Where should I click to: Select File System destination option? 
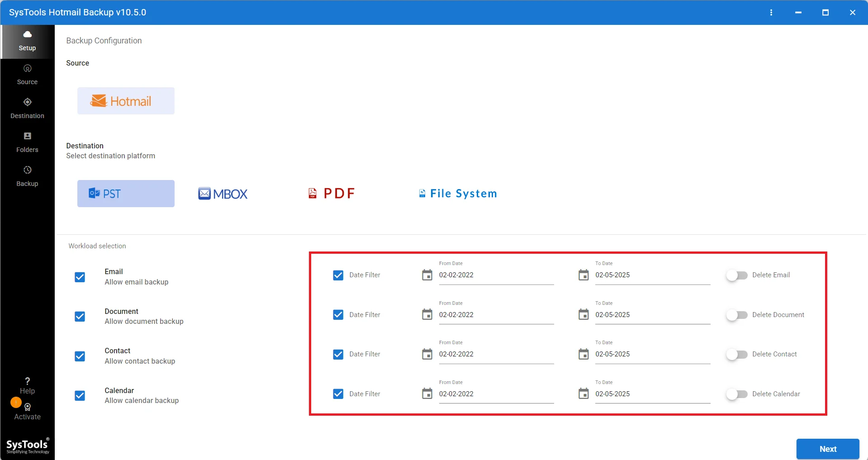(458, 194)
